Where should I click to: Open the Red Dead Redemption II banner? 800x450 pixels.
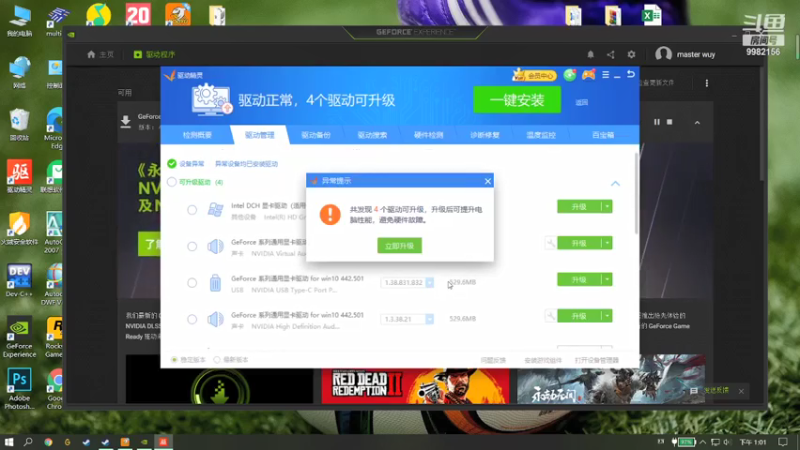click(x=415, y=386)
